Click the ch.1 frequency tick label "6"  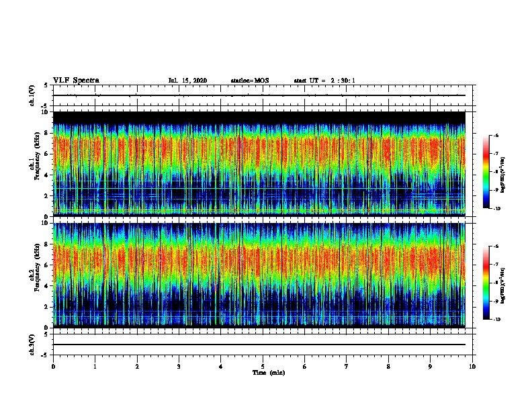point(46,154)
